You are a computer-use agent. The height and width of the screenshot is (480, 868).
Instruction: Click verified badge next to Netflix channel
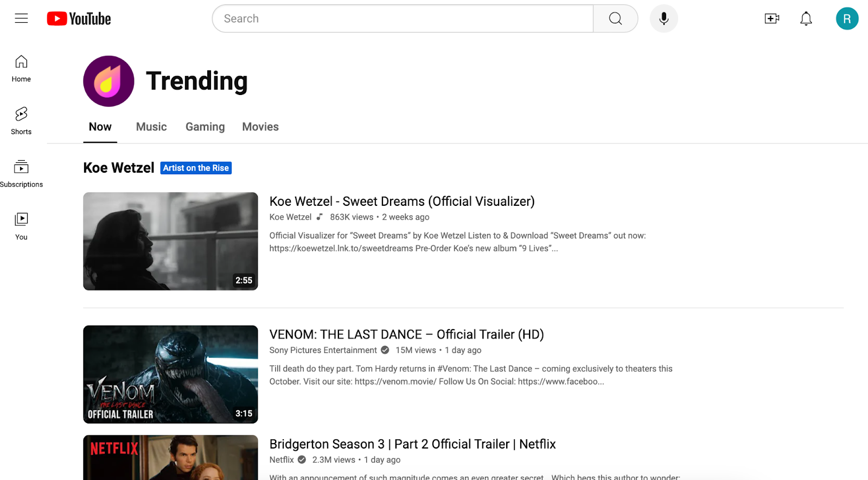click(302, 460)
